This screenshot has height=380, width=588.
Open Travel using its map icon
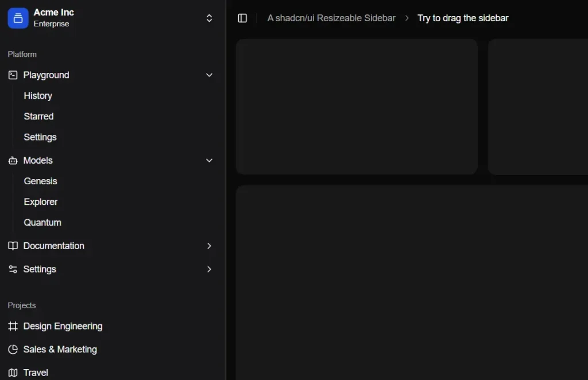point(13,372)
